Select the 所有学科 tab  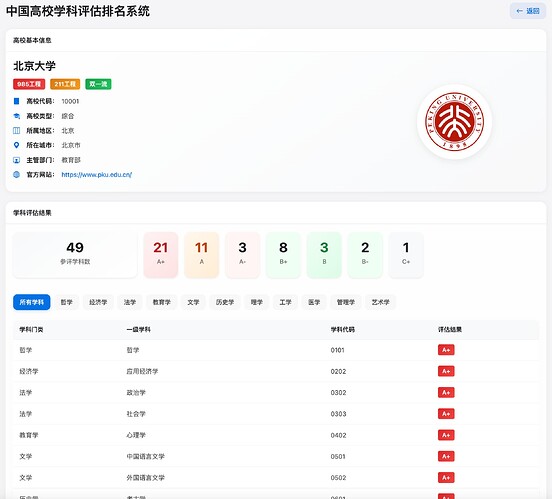click(x=32, y=302)
